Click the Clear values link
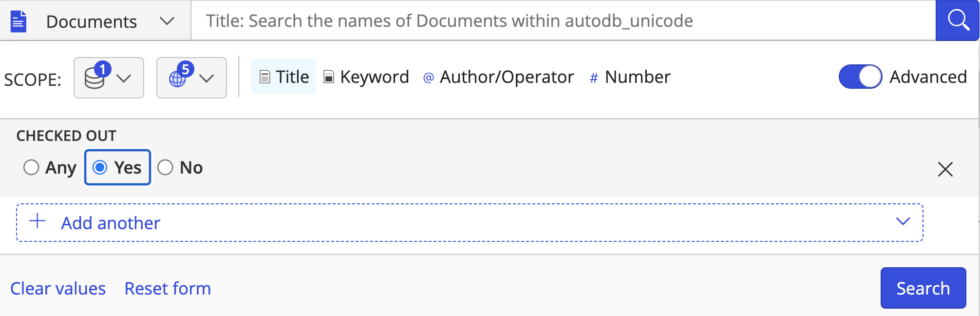 [x=58, y=288]
